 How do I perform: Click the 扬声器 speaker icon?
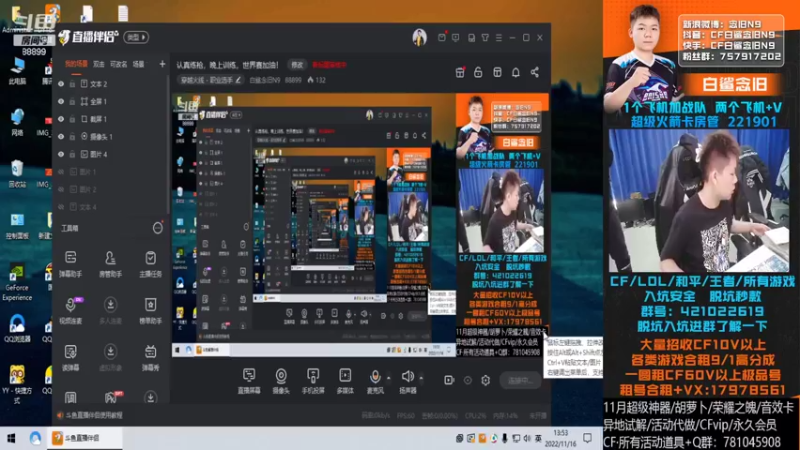click(x=407, y=377)
